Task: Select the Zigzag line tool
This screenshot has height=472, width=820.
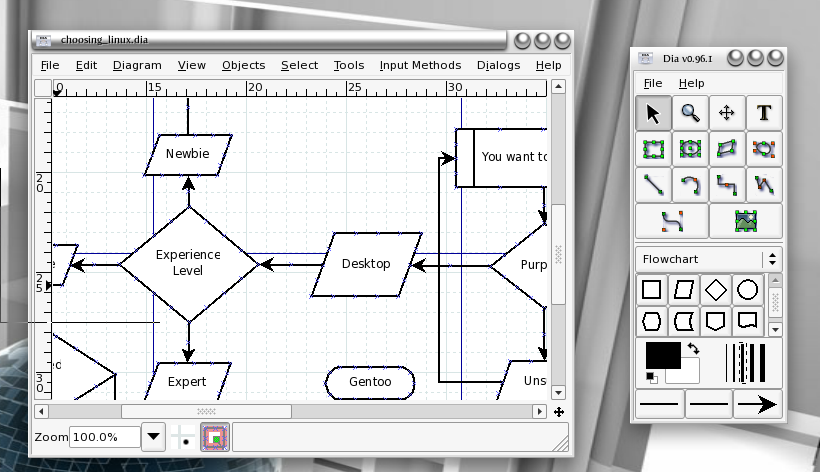Action: click(727, 185)
